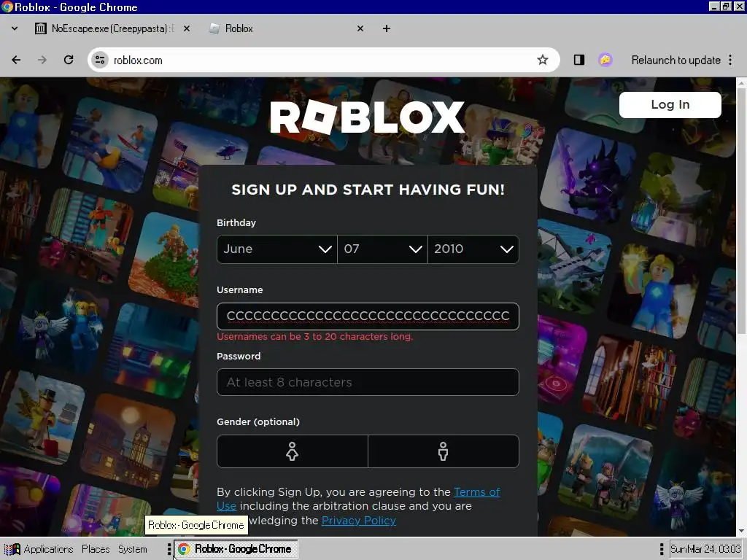The image size is (747, 560).
Task: Go back using Chrome's back arrow
Action: [x=16, y=60]
